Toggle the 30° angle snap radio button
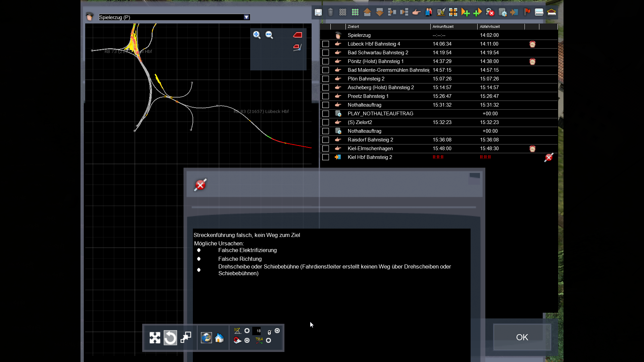 point(247,331)
